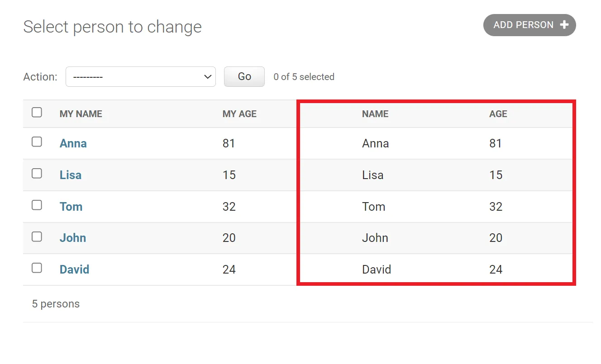Open the Action dropdown menu
Viewport: 601px width, 364px height.
pos(140,77)
